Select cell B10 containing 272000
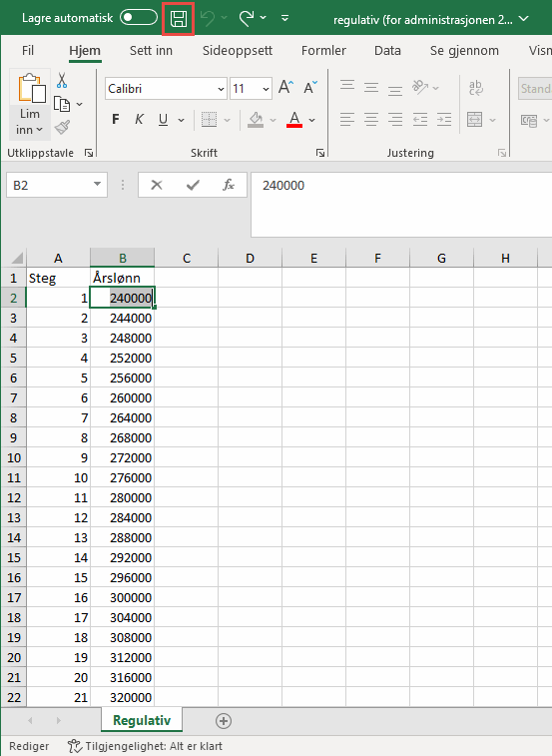This screenshot has width=552, height=756. coord(123,457)
